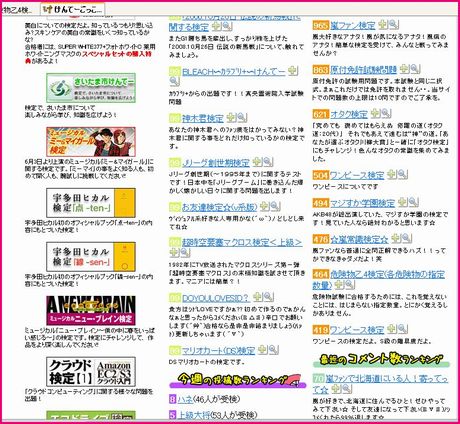Click the magnifier icon next to 嵐ファン検定
Viewport: 460px width, 424px height.
pos(393,24)
